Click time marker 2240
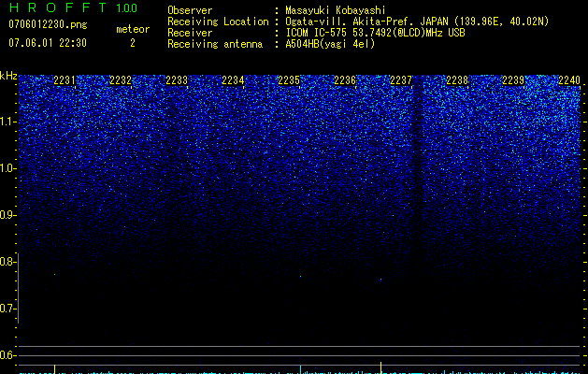Image resolution: width=588 pixels, height=374 pixels. coord(569,80)
